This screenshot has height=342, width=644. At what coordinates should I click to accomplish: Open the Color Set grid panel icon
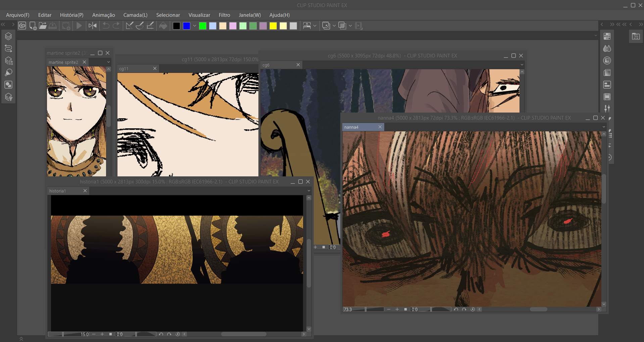(x=607, y=36)
